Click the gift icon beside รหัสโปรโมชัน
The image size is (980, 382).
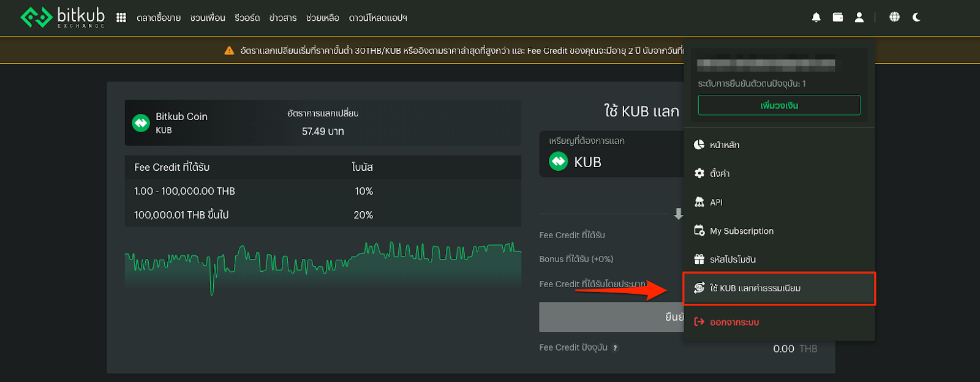click(x=699, y=260)
